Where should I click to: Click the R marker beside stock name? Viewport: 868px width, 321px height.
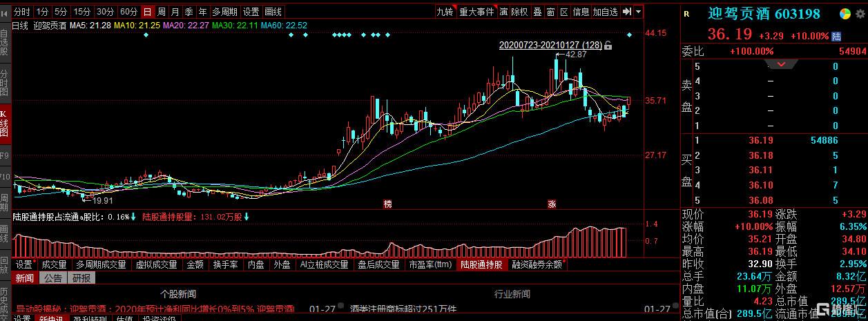pyautogui.click(x=686, y=14)
